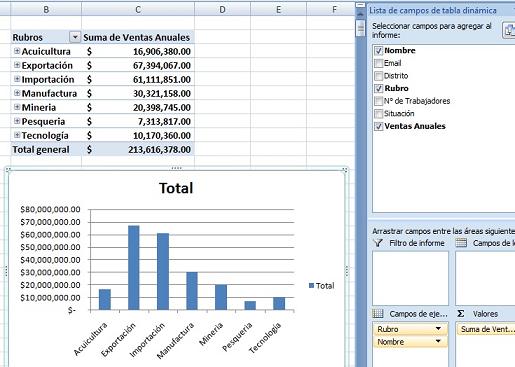
Task: Toggle the Nº de Trabajadores checkbox
Action: [x=378, y=101]
